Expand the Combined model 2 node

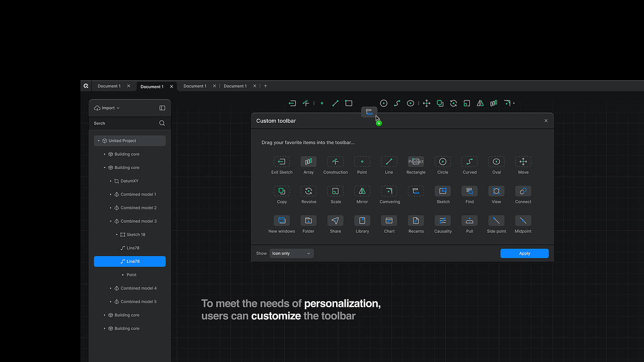[111, 208]
